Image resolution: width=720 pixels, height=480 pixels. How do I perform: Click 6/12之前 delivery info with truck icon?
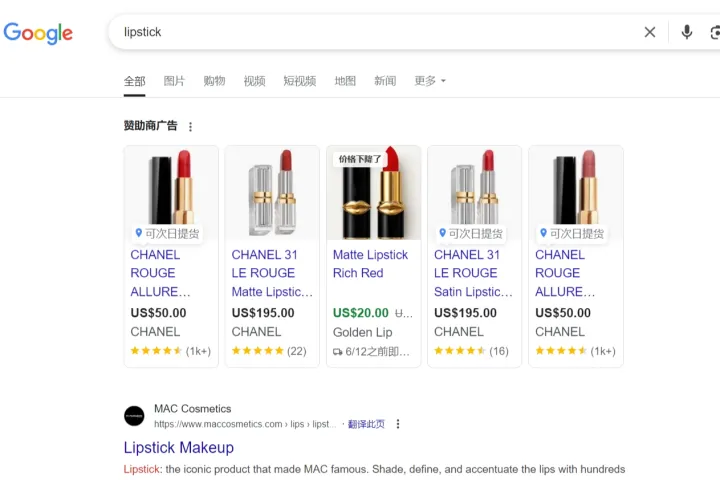pyautogui.click(x=371, y=352)
